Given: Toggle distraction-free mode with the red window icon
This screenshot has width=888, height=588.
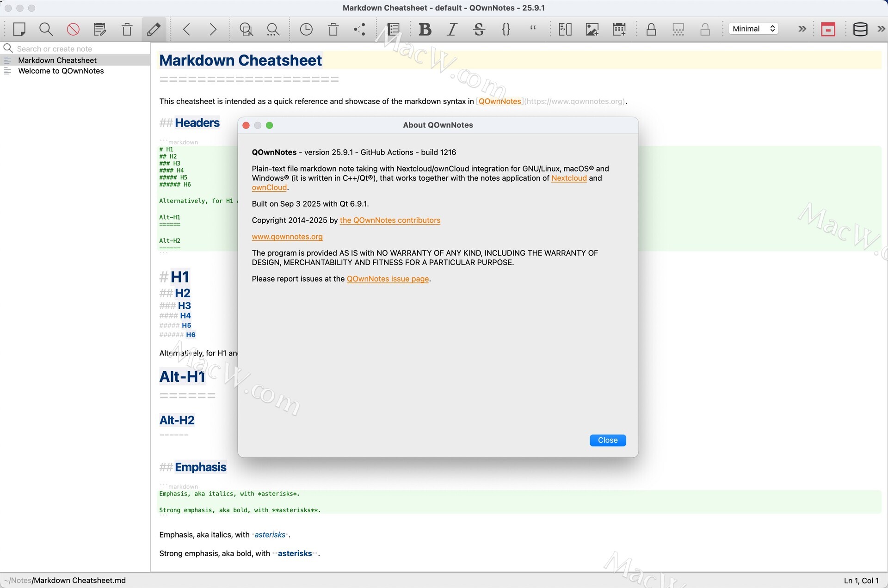Looking at the screenshot, I should click(x=828, y=29).
